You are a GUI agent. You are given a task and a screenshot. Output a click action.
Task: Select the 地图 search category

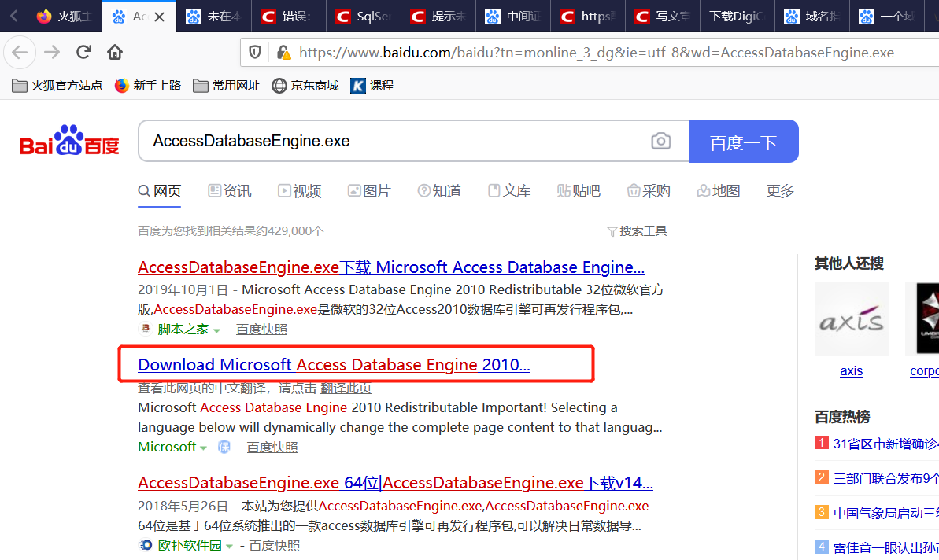pos(719,191)
